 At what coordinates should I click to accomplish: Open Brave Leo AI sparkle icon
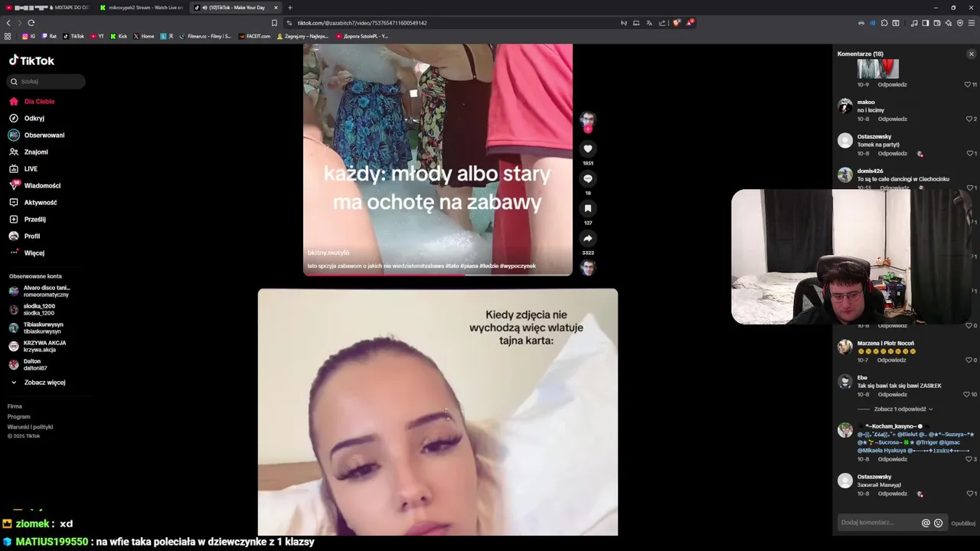(948, 23)
